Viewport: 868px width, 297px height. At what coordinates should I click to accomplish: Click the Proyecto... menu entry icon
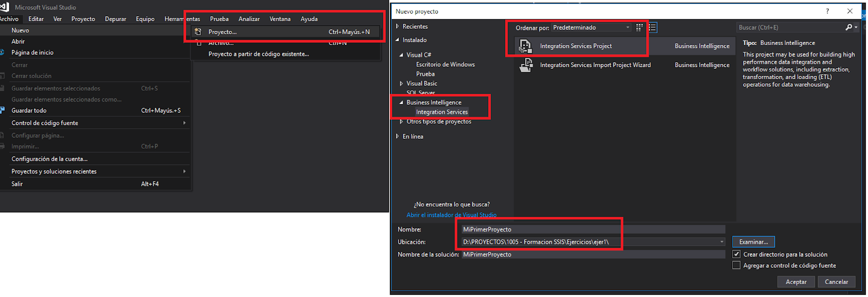click(198, 32)
